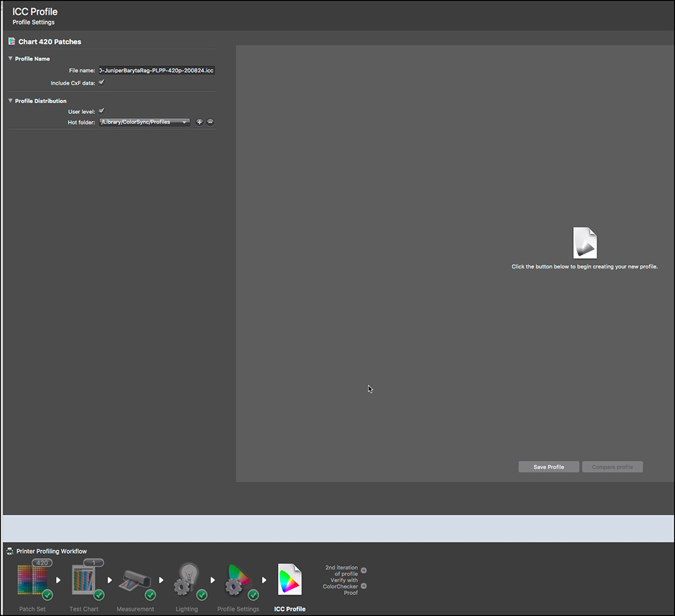Collapse the Profile Name section
675x616 pixels.
point(10,59)
